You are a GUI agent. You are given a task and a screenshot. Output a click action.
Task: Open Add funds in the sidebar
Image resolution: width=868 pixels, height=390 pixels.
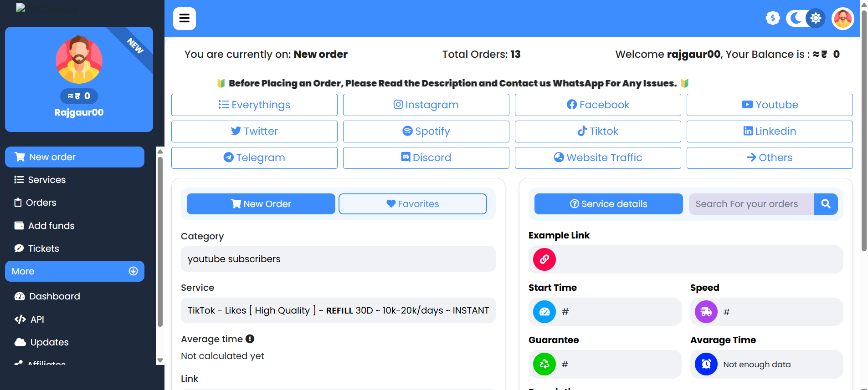tap(51, 226)
